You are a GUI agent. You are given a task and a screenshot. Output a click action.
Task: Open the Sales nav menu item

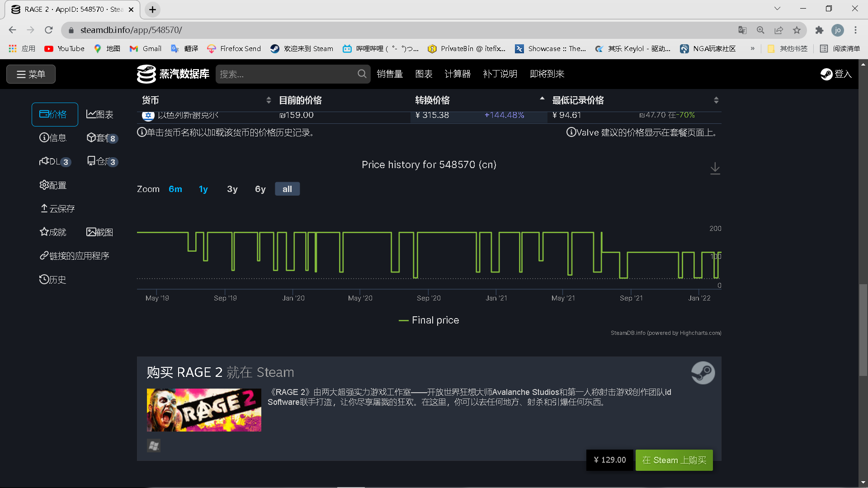390,74
